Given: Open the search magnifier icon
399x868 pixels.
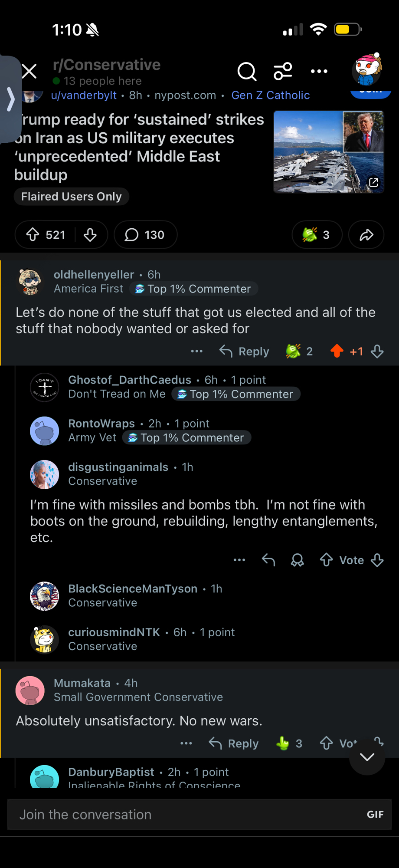Looking at the screenshot, I should coord(247,72).
